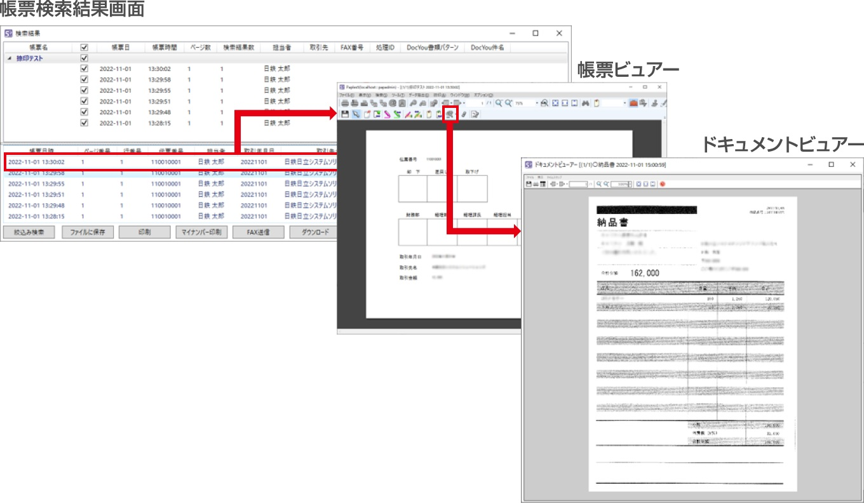Uncheck the checkbox for the 13:30:02 row

tap(84, 69)
